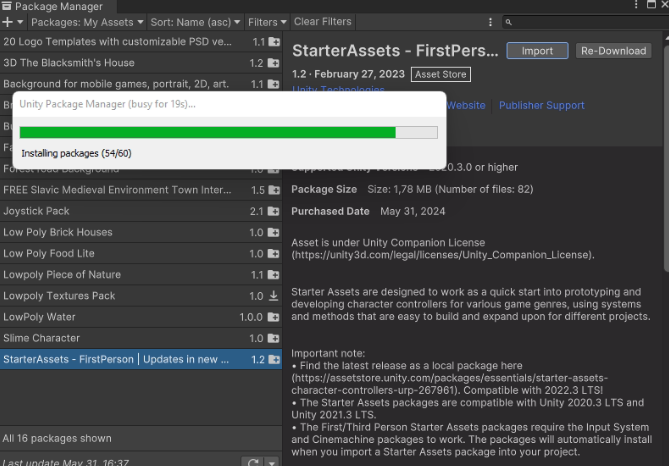Click the version 1.2 February 27, 2023 text
Screen dimensions: 669x466
tap(348, 74)
